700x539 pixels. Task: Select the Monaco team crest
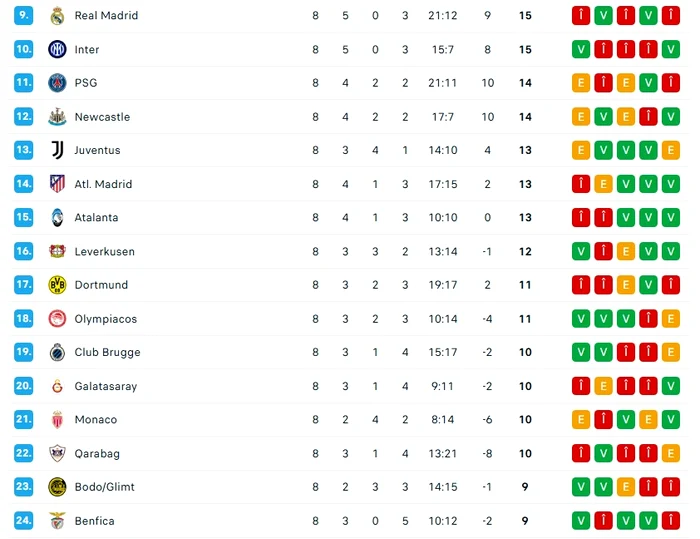tap(57, 420)
